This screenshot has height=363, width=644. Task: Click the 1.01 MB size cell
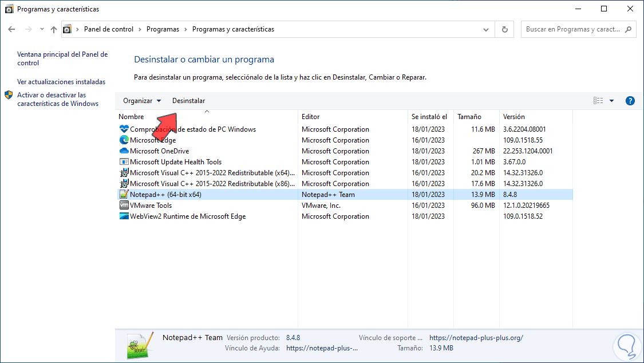[483, 162]
